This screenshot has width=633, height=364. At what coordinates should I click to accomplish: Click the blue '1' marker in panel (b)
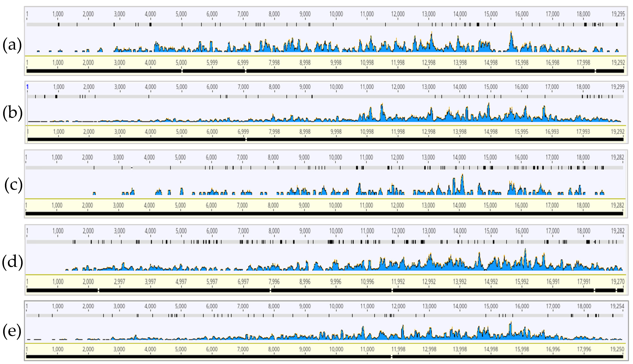click(28, 87)
